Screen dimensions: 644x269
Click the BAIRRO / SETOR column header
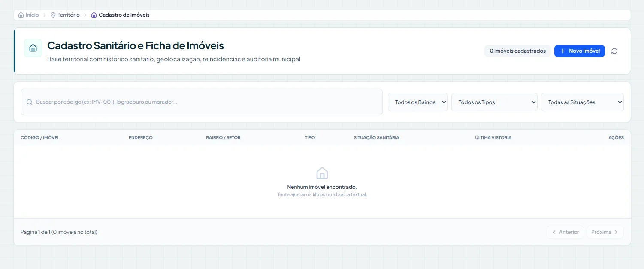click(x=223, y=138)
